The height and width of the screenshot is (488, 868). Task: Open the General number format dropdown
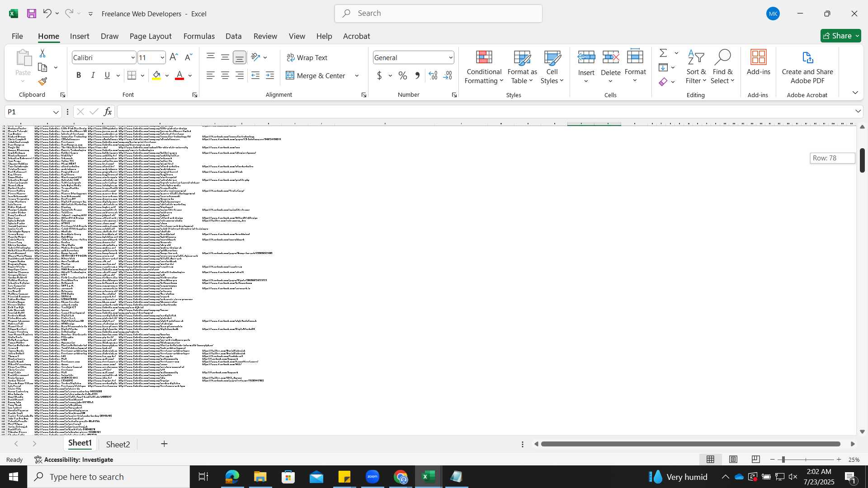tap(451, 57)
